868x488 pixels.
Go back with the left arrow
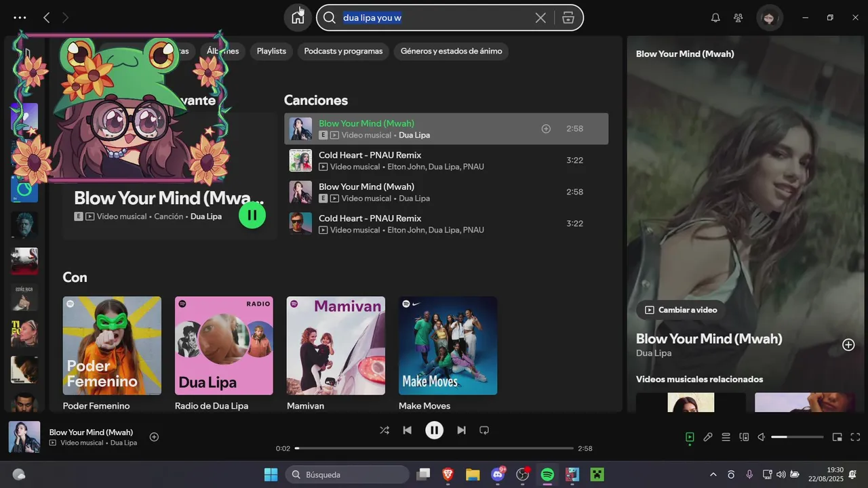(x=46, y=18)
